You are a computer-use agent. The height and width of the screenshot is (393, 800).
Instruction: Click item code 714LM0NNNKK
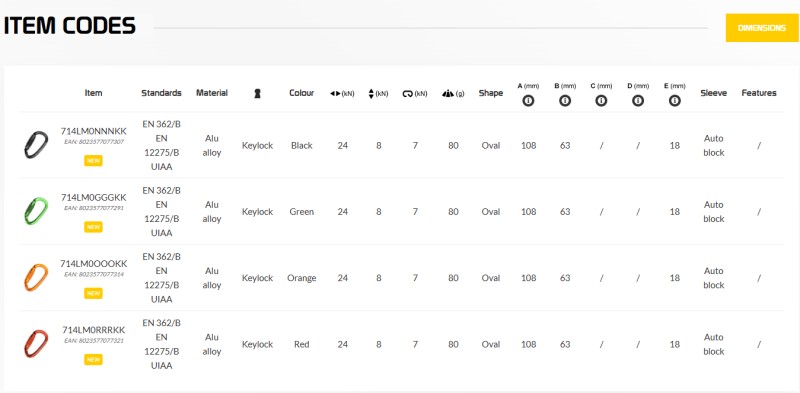[93, 131]
